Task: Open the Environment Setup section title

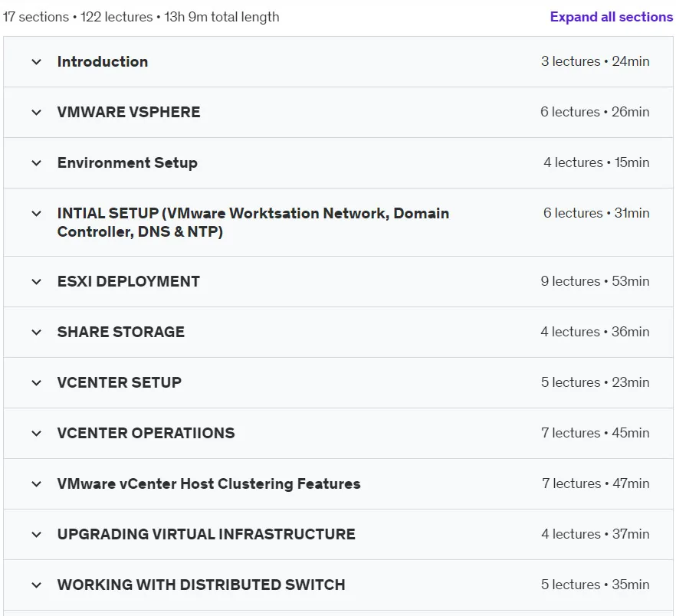Action: 127,163
